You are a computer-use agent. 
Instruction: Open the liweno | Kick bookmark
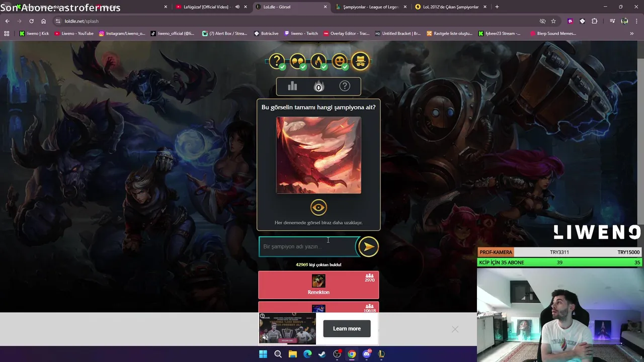pyautogui.click(x=34, y=34)
